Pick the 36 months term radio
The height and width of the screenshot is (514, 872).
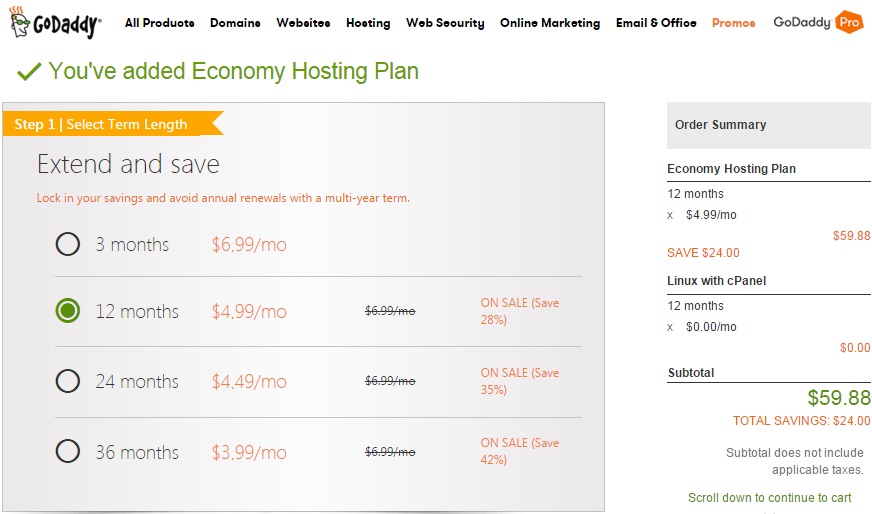click(68, 452)
